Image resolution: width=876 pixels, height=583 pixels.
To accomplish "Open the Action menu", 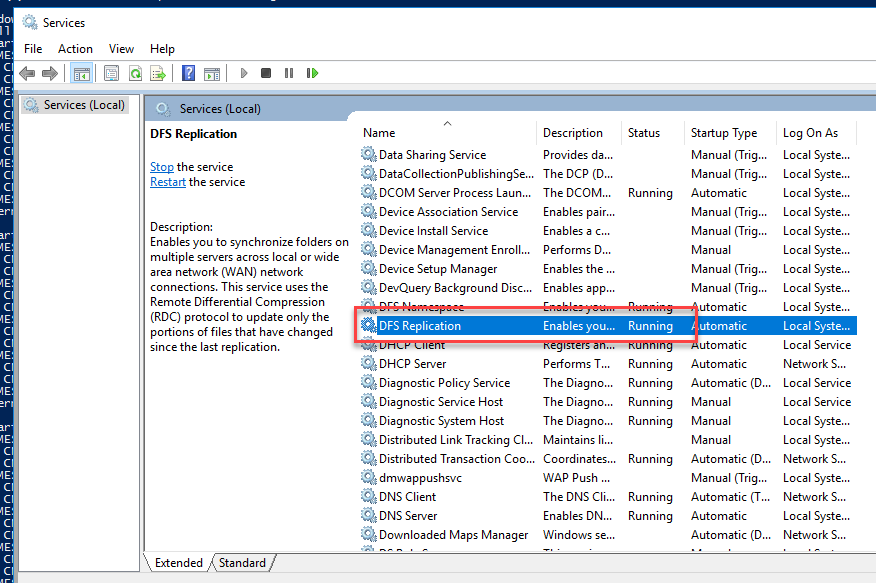I will click(x=75, y=48).
